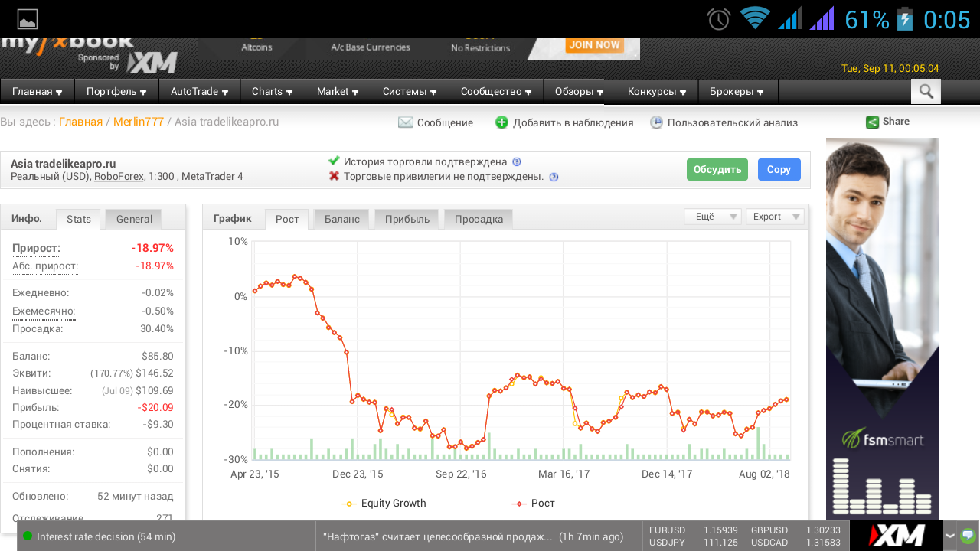Expand the Market menu

click(x=338, y=92)
